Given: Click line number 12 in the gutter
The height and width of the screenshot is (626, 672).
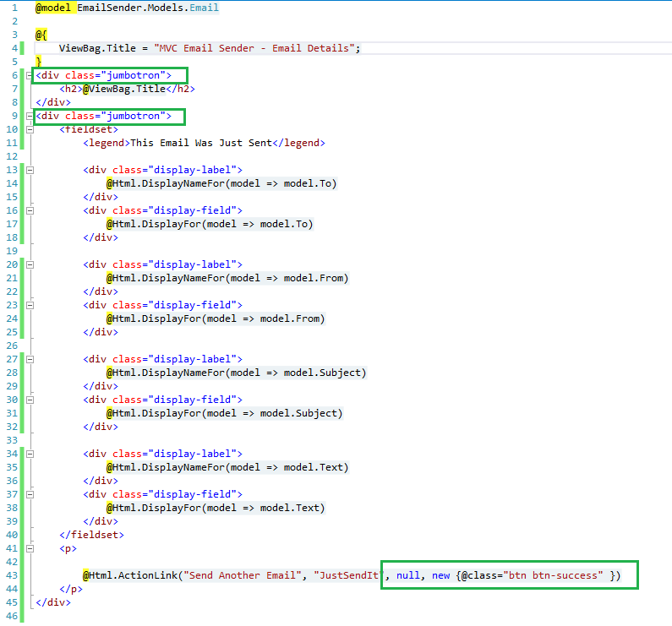Looking at the screenshot, I should (12, 156).
